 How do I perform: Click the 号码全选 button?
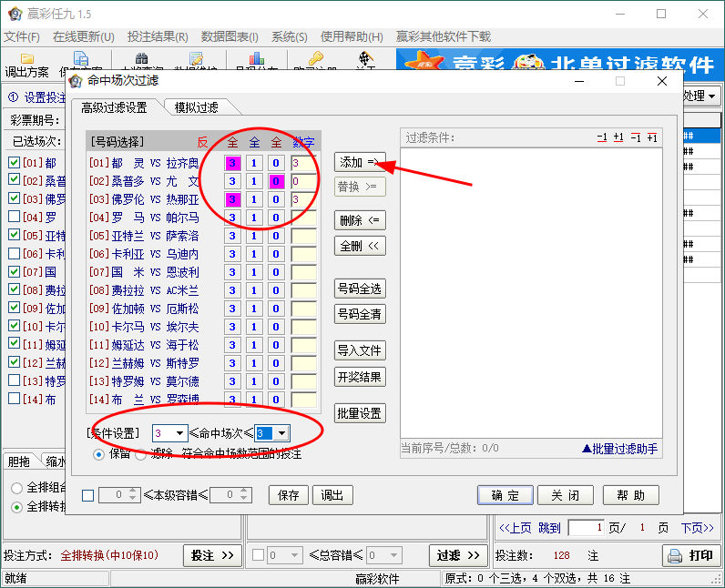pyautogui.click(x=360, y=289)
